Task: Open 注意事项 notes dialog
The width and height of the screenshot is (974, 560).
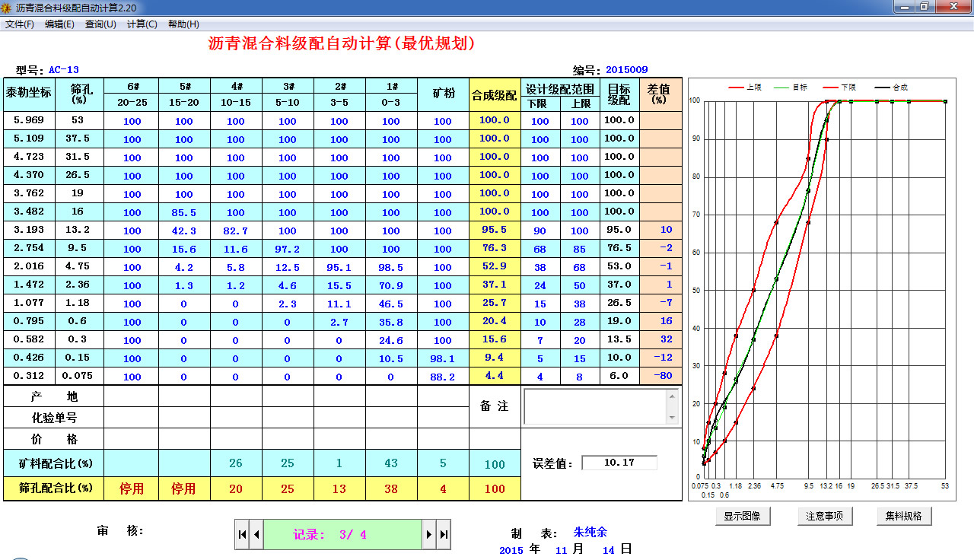Action: [x=825, y=516]
